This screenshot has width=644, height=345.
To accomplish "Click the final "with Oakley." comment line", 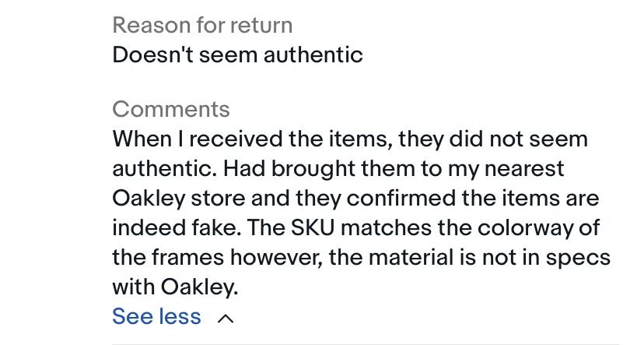I will (175, 287).
